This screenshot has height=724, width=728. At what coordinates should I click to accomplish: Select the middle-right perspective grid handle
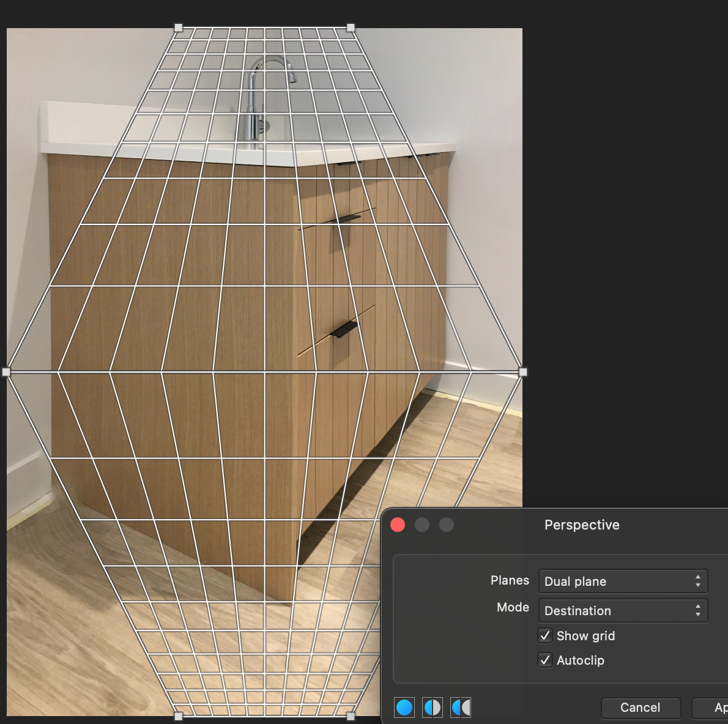[x=523, y=372]
